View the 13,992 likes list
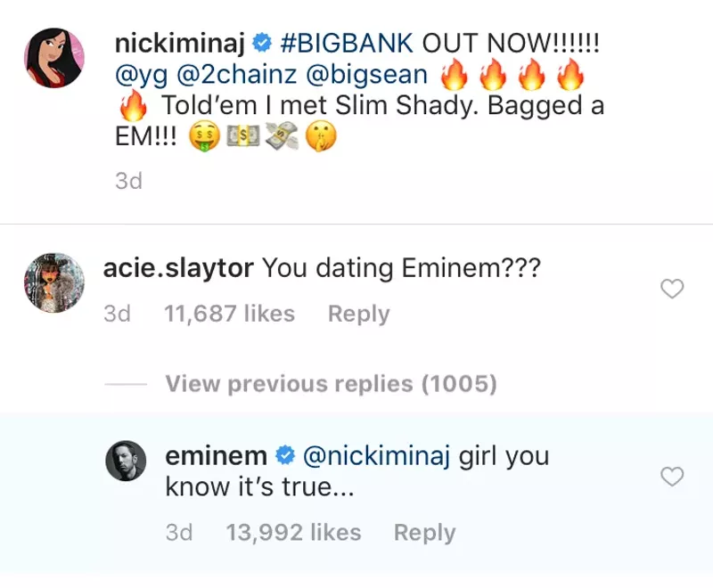713x588 pixels. tap(293, 533)
